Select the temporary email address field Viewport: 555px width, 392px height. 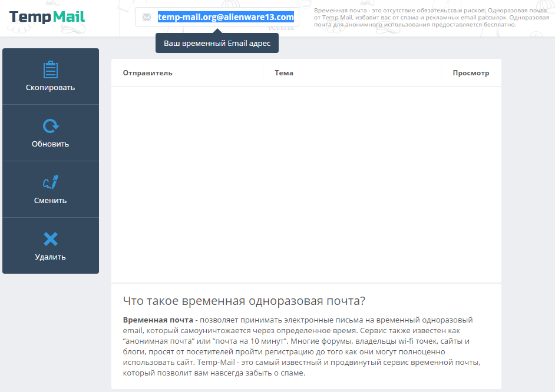click(x=217, y=17)
